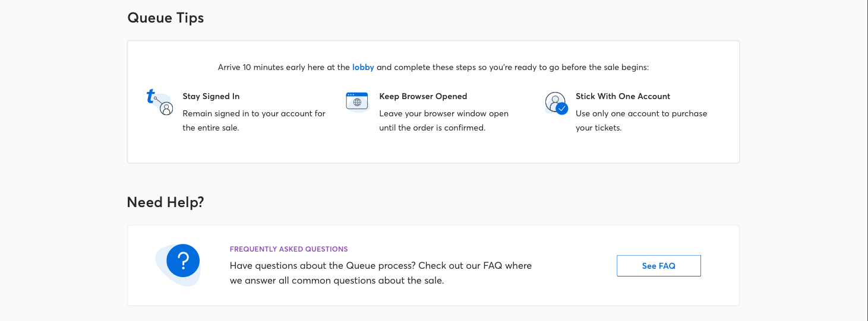
Task: Select the Stay Signed In title
Action: coord(211,96)
